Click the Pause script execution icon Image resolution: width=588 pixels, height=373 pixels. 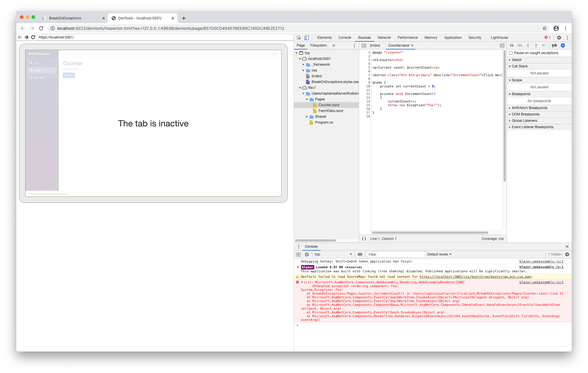click(512, 45)
